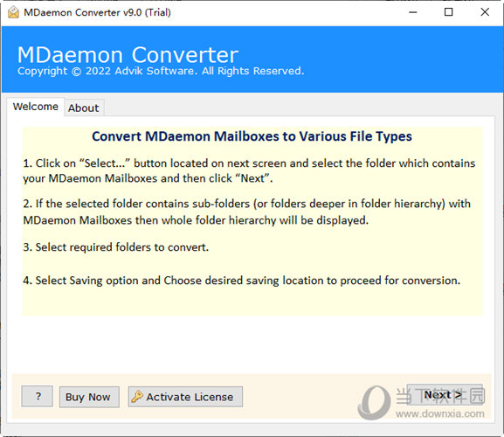This screenshot has width=504, height=437.
Task: Click the step 1 'Click on Select...' instruction
Action: 249,170
